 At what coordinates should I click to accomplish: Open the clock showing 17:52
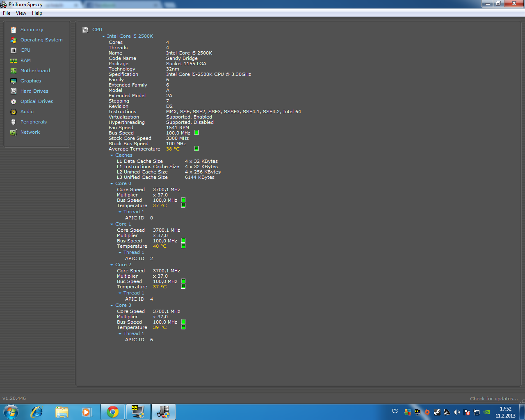pos(505,412)
